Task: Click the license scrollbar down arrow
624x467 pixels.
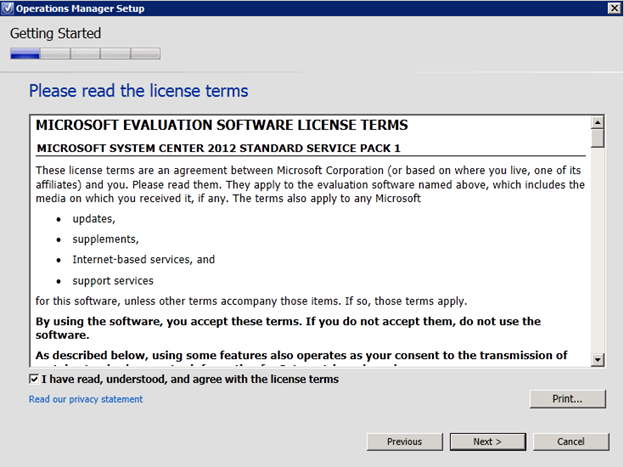Action: (x=597, y=360)
